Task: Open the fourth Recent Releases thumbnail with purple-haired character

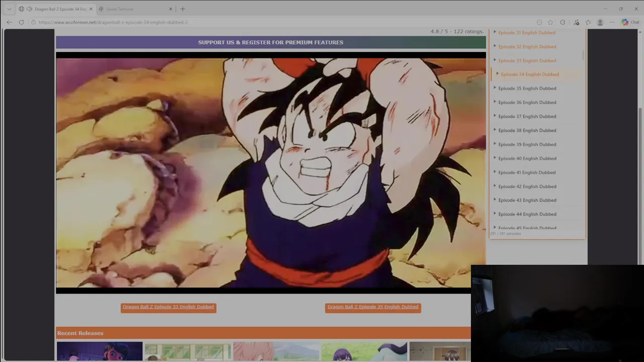Action: coord(364,351)
